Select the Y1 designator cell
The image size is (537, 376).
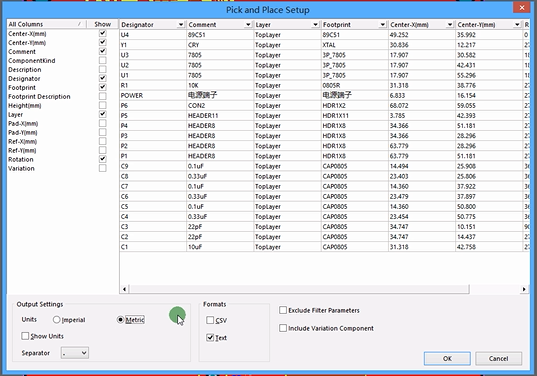[x=152, y=45]
